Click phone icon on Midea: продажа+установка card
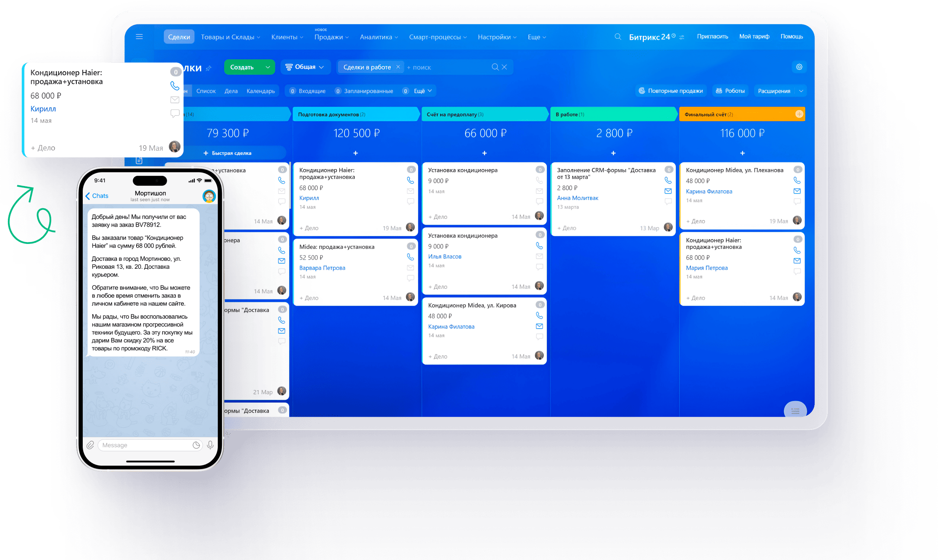 (x=410, y=257)
